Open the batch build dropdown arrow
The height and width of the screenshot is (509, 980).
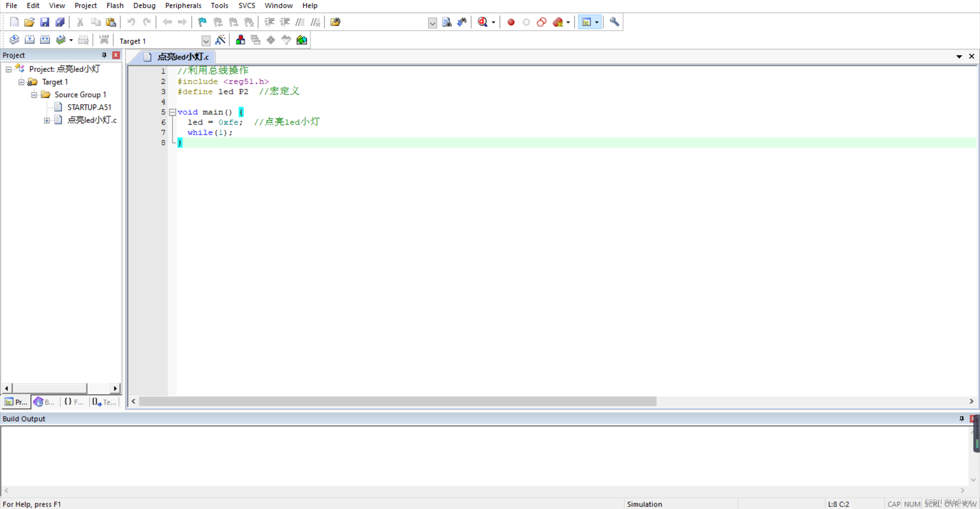coord(71,40)
